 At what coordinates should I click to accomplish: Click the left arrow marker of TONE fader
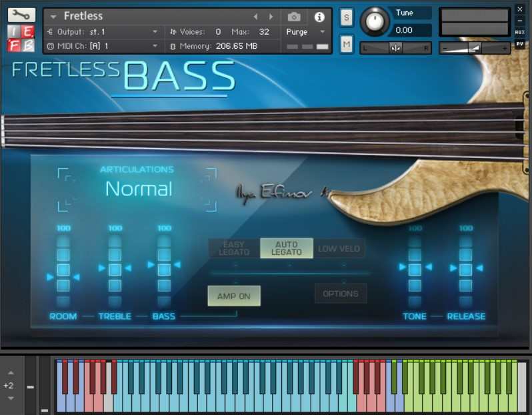[x=403, y=267]
